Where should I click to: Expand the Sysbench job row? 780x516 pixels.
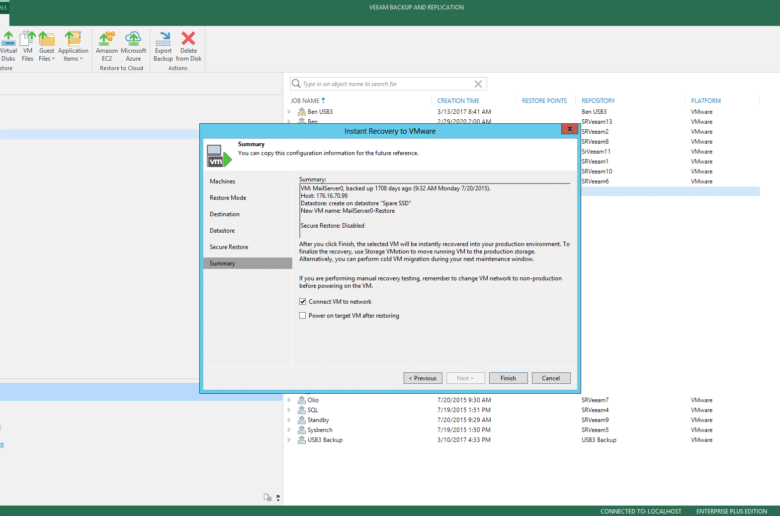point(289,429)
